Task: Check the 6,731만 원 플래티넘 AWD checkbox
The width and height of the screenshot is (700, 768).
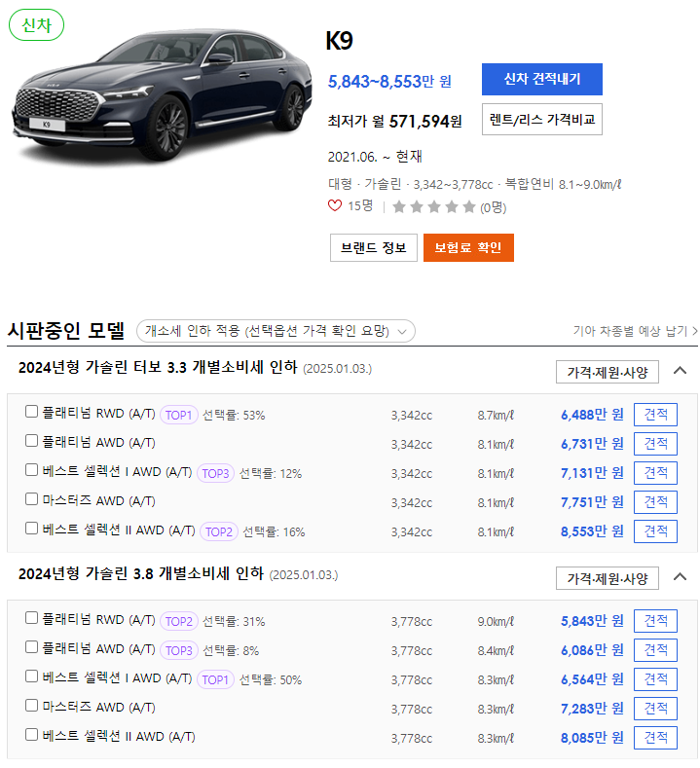Action: pos(31,441)
